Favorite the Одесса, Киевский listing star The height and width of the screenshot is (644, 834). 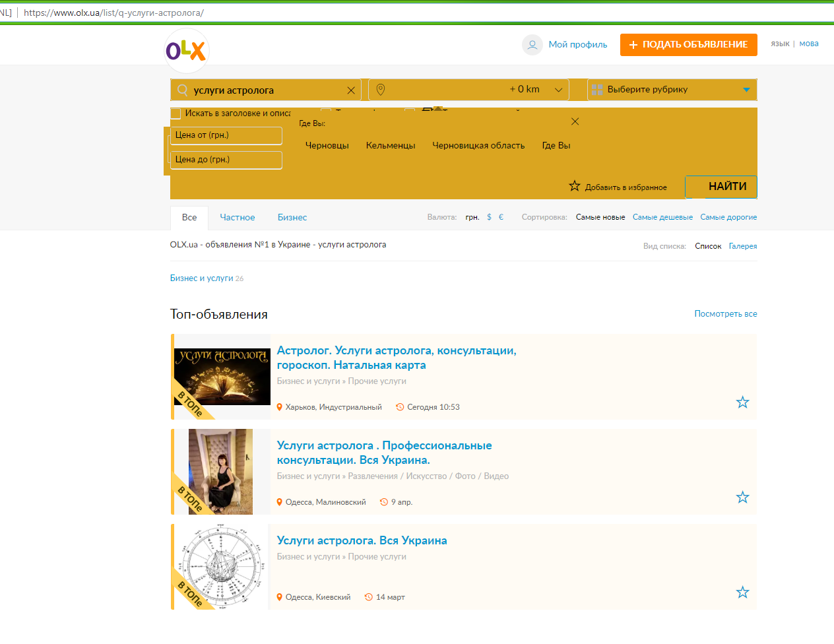point(742,593)
